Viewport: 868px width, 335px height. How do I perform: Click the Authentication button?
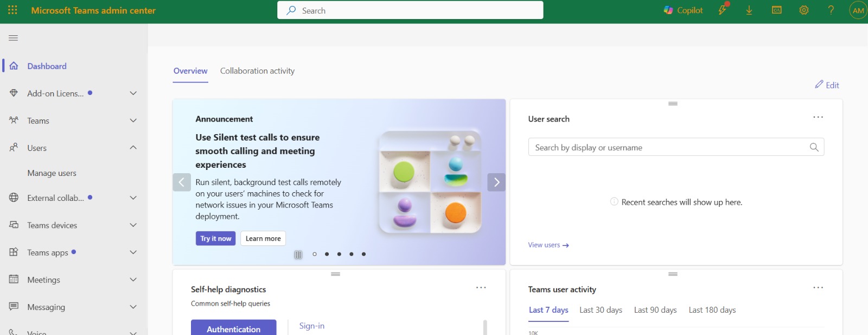pos(234,328)
